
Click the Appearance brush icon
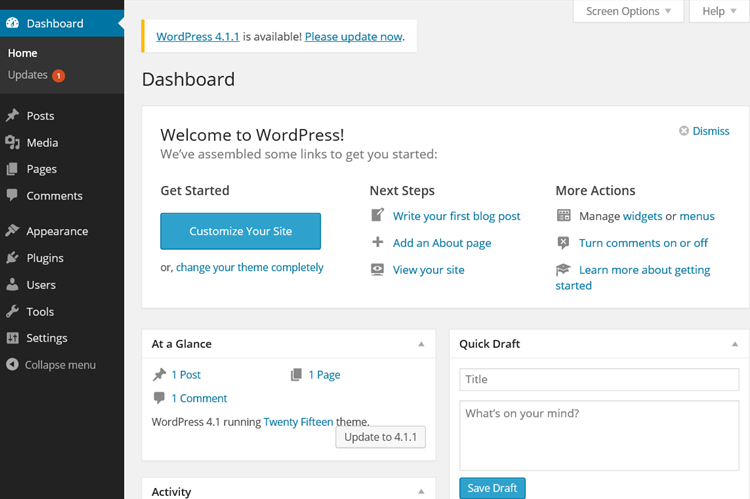coord(12,231)
